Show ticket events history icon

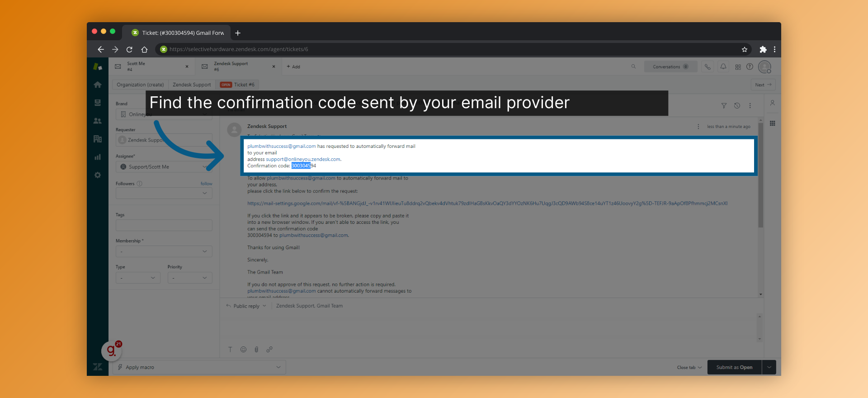pyautogui.click(x=737, y=105)
